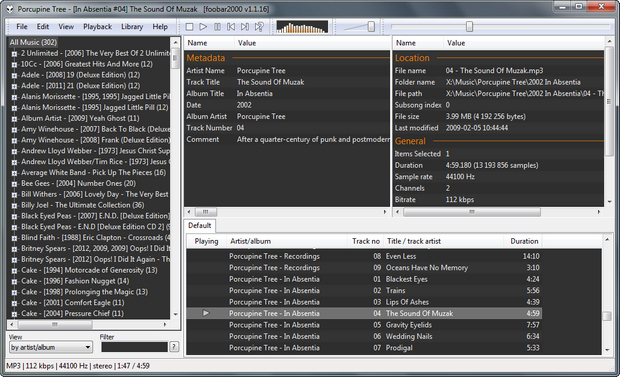Expand Billy Joel Ultimate Collection node
Image resolution: width=620 pixels, height=377 pixels.
(x=14, y=205)
